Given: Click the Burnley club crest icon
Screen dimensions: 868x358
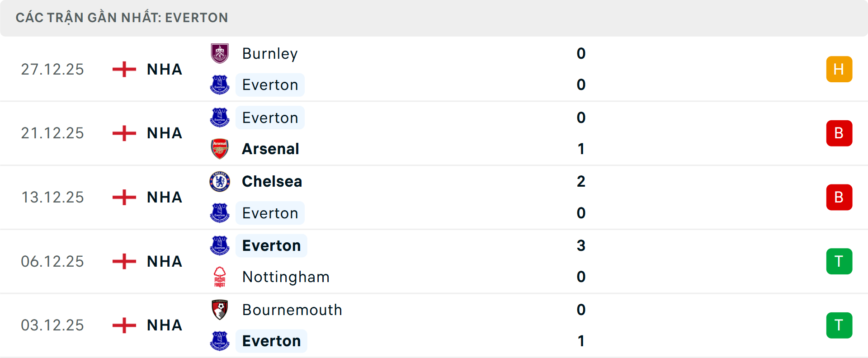Looking at the screenshot, I should pyautogui.click(x=220, y=53).
